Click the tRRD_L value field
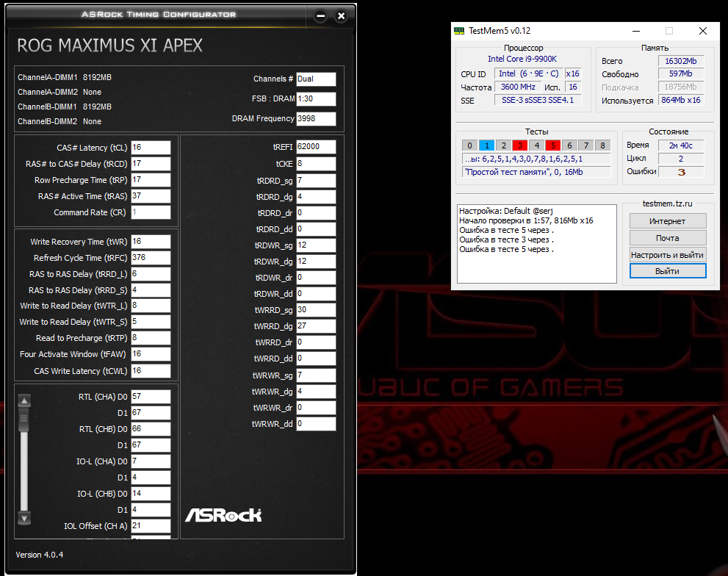728x576 pixels. 151,274
